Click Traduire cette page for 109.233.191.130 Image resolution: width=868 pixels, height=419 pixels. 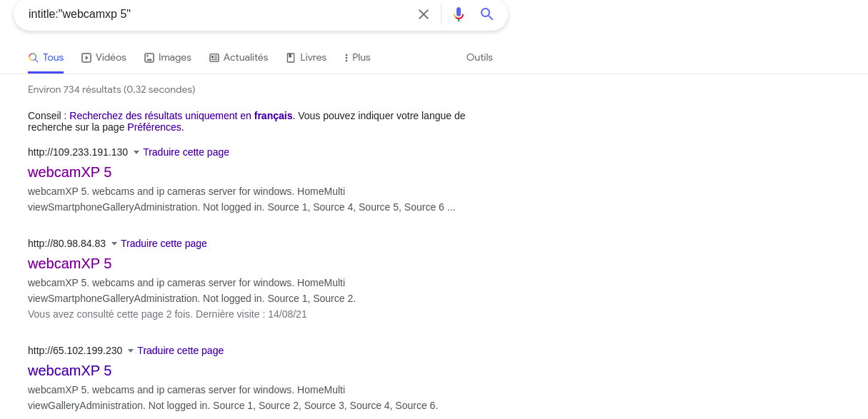click(x=186, y=152)
